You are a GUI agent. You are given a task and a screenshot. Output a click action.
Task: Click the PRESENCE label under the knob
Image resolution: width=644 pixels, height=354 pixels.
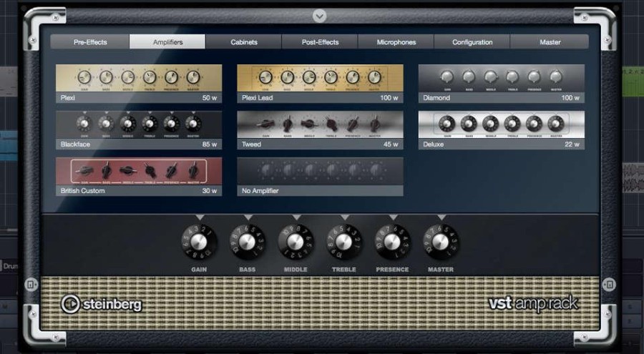tap(392, 270)
